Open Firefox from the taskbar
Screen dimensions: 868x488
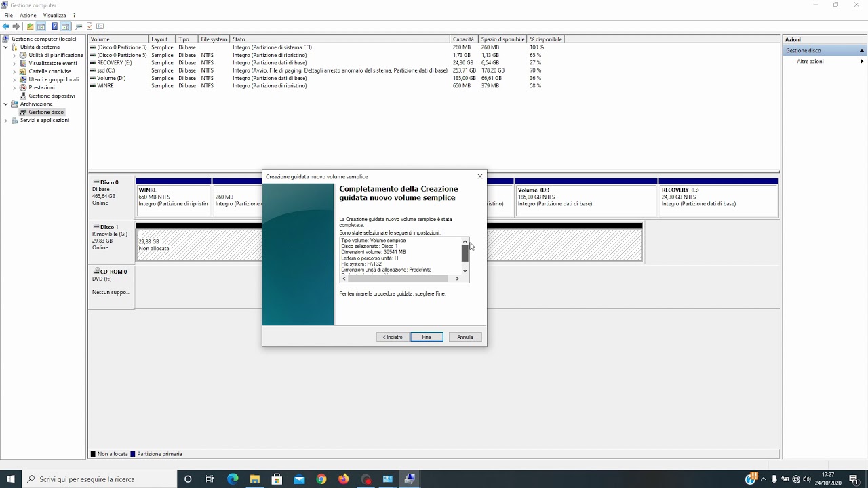(x=343, y=479)
